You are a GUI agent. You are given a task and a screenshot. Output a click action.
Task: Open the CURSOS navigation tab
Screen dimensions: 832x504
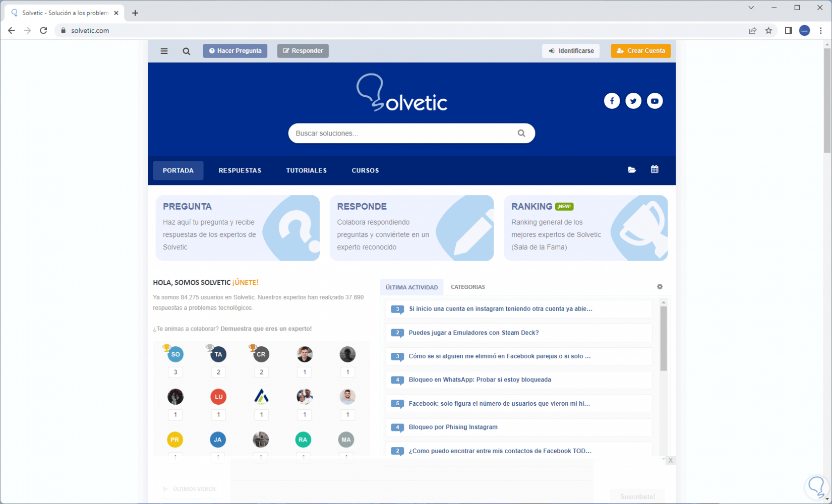pos(366,170)
